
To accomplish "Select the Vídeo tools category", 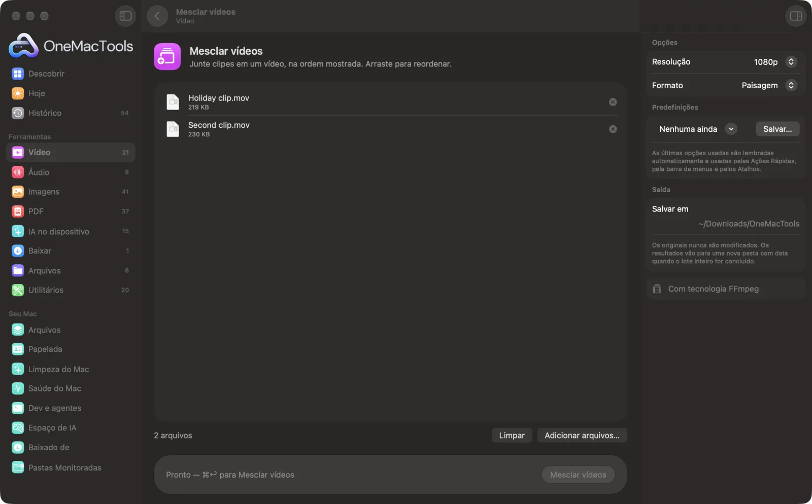I will point(71,152).
